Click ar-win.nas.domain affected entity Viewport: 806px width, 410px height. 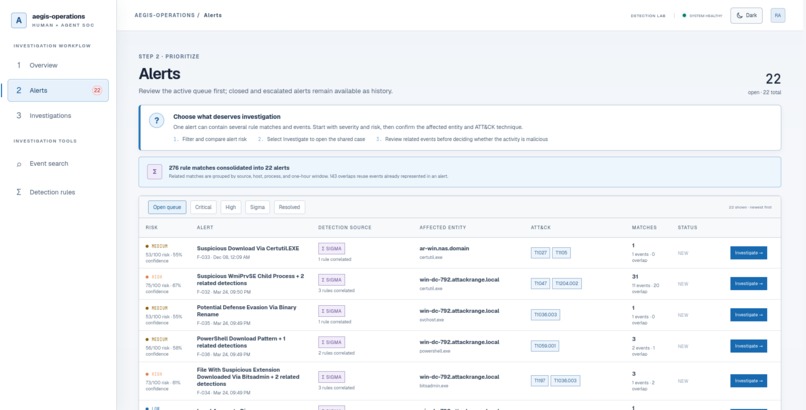(444, 249)
